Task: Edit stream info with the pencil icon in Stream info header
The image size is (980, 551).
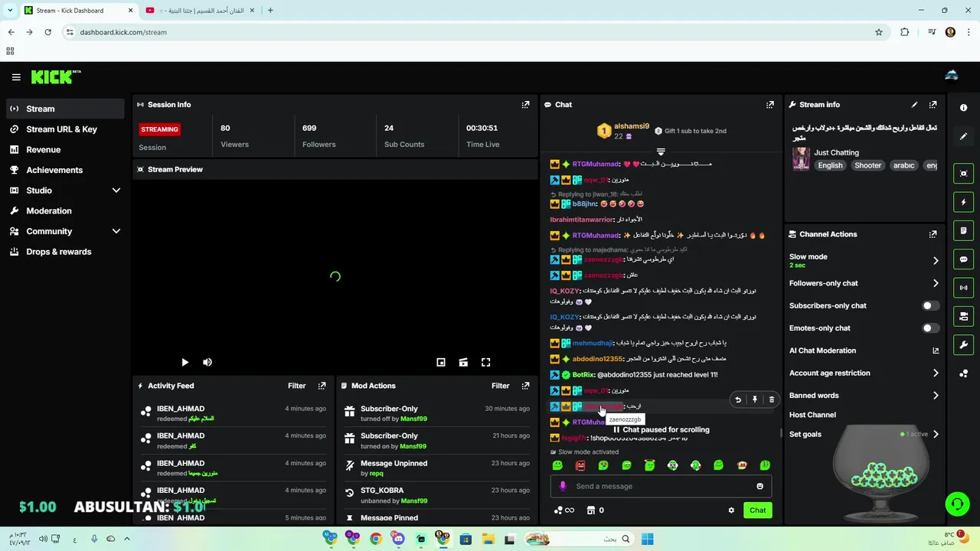Action: 914,105
